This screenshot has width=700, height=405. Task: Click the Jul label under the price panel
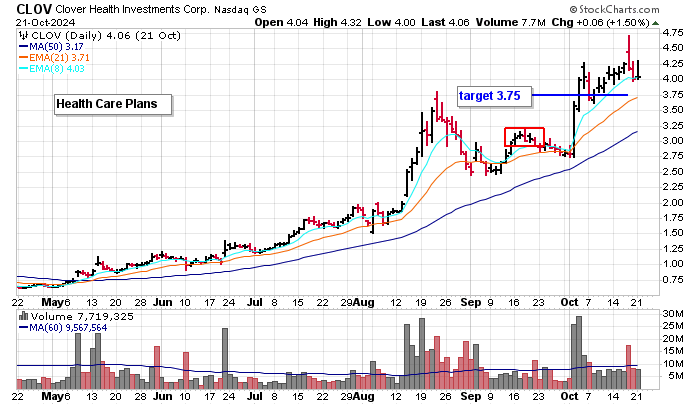click(x=254, y=303)
